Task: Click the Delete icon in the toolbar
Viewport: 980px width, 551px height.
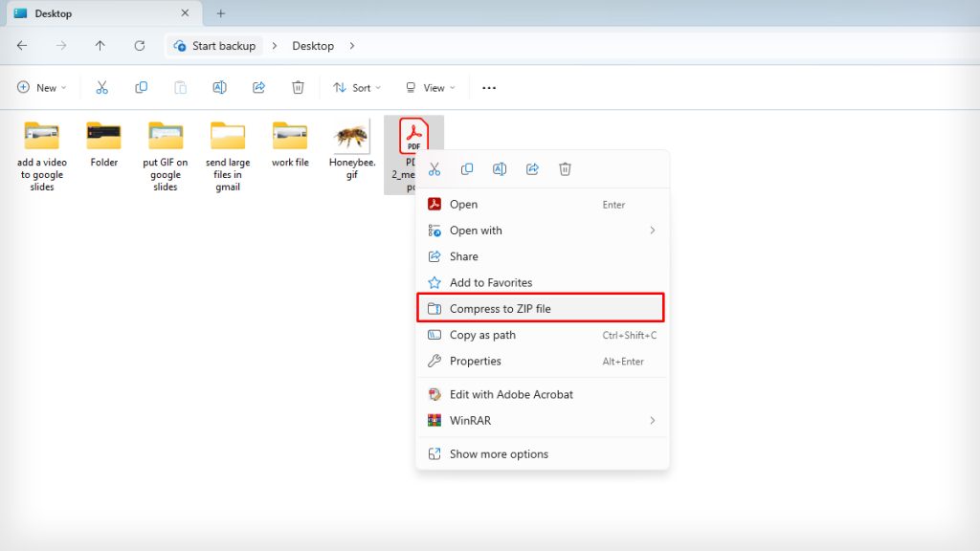Action: [x=298, y=87]
